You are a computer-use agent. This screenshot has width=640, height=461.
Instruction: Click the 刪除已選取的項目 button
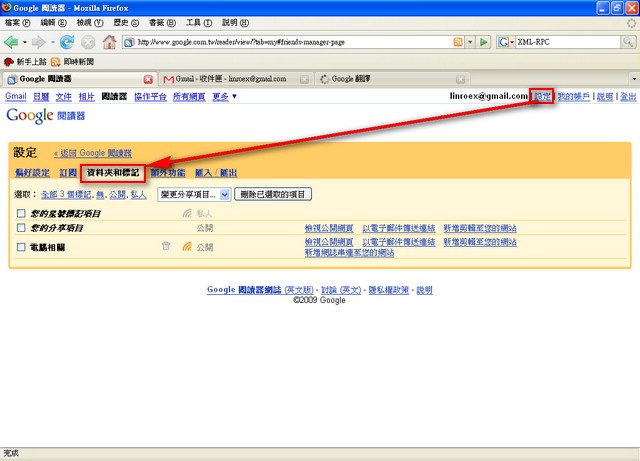[x=273, y=194]
